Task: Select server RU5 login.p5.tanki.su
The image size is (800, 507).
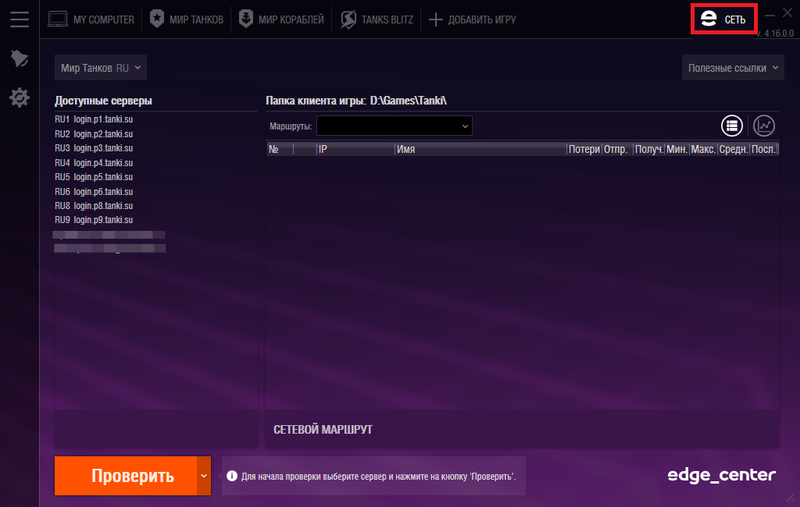Action: (x=94, y=177)
